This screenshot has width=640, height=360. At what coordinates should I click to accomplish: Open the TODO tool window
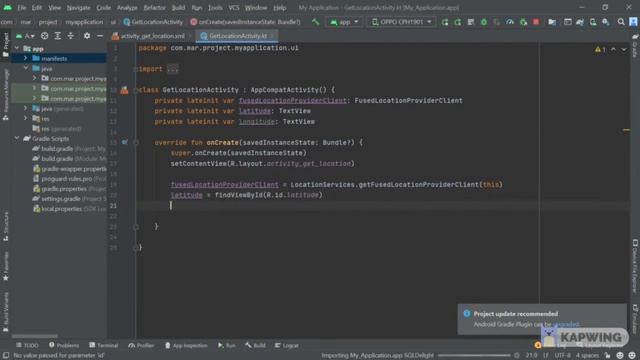pos(27,345)
